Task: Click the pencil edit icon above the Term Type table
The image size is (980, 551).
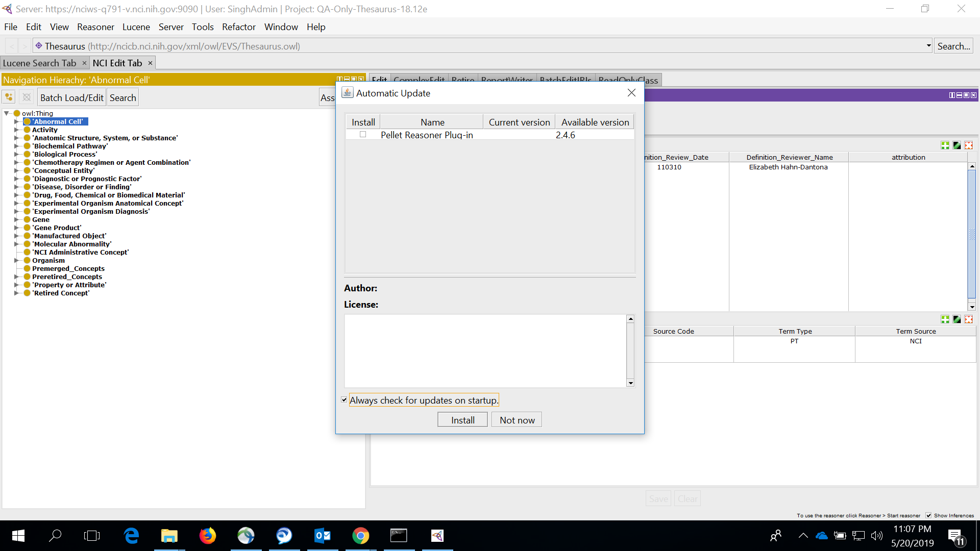Action: [957, 319]
